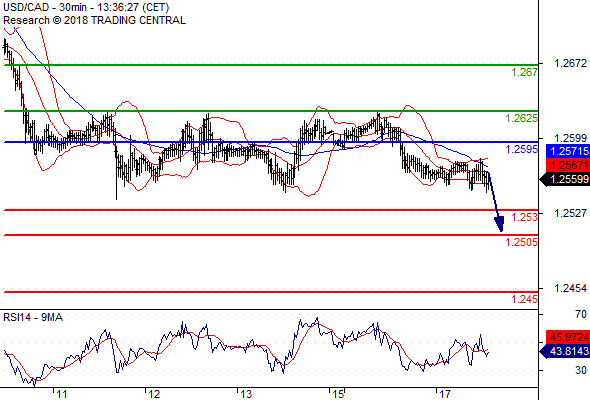Click the 1.267 green resistance label
590x400 pixels.
(524, 72)
